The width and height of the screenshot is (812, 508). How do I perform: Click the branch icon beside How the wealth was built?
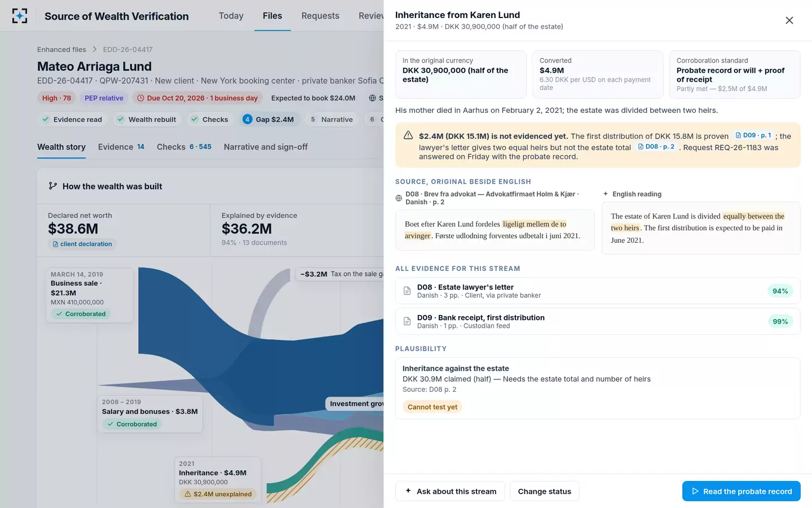click(53, 186)
